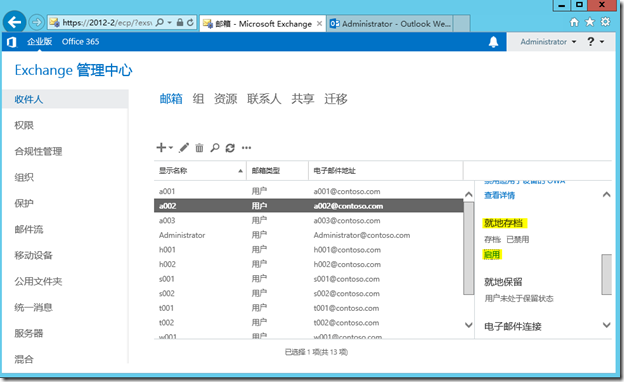Select the h001 mailbox row
The height and width of the screenshot is (382, 624).
point(308,250)
